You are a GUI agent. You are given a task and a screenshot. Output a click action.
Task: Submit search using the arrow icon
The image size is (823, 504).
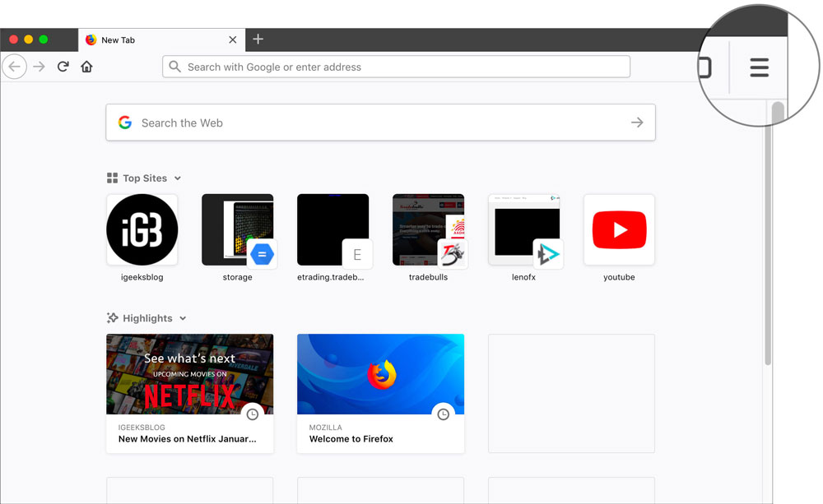(x=637, y=122)
